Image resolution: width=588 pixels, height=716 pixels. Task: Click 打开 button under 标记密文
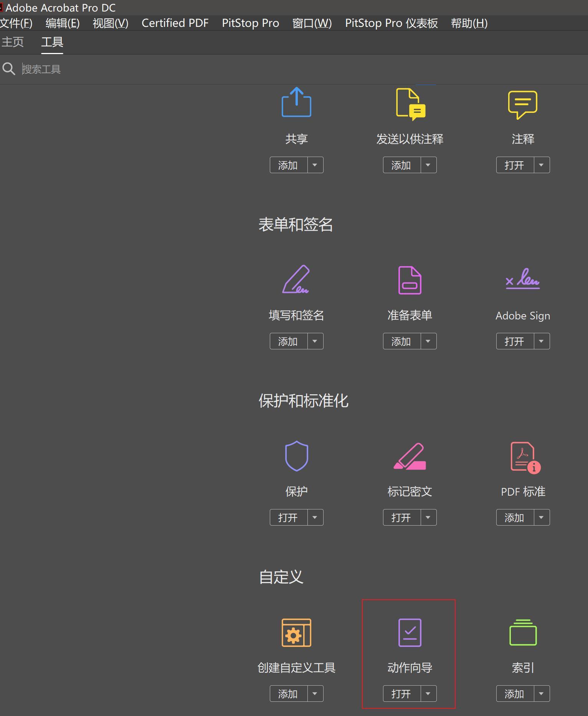click(402, 518)
